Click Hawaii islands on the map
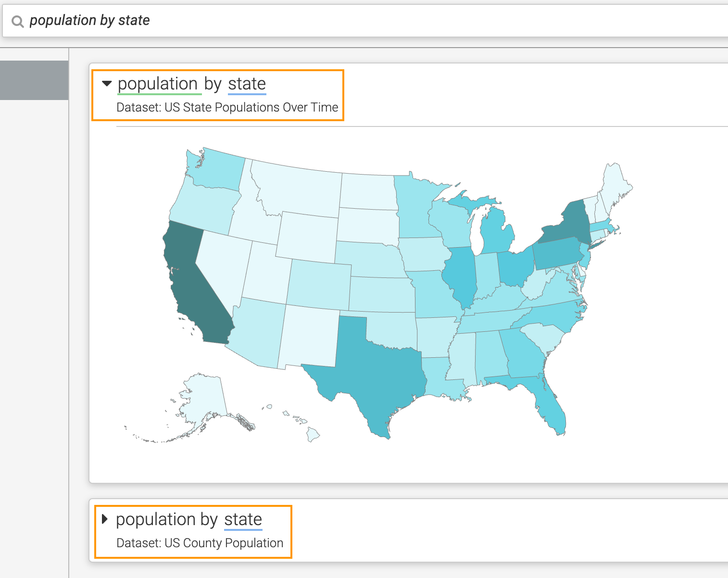The image size is (728, 578). pyautogui.click(x=313, y=435)
